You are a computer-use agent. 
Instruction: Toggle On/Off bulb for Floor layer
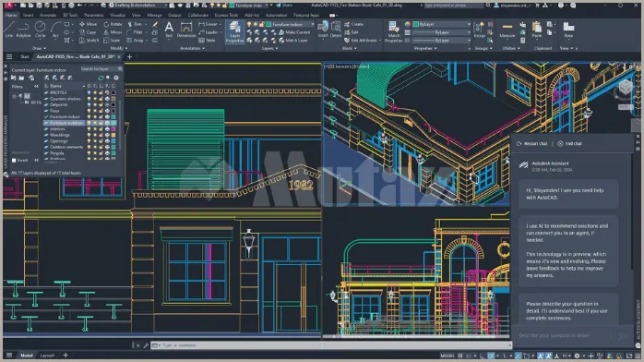[x=89, y=111]
